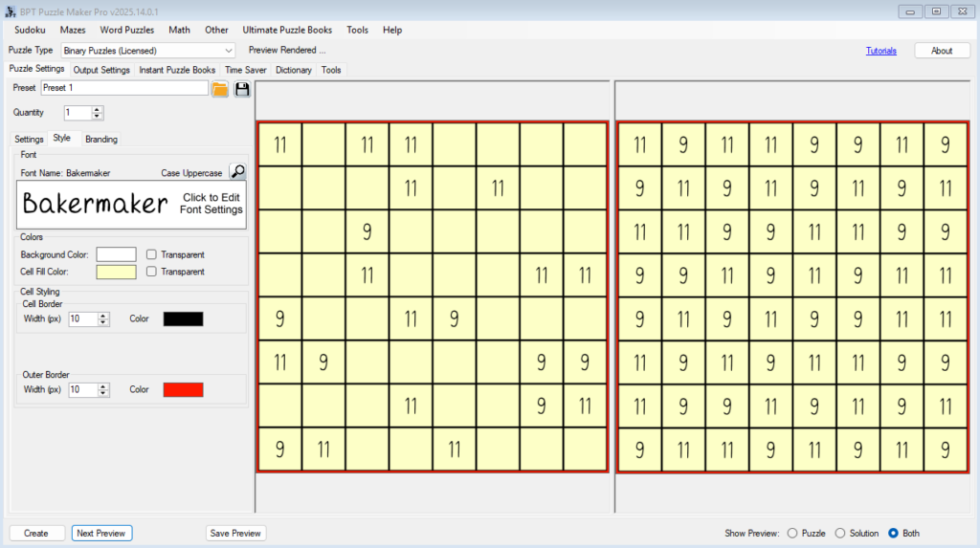
Task: Increase Outer Border width using up arrow
Action: click(103, 385)
